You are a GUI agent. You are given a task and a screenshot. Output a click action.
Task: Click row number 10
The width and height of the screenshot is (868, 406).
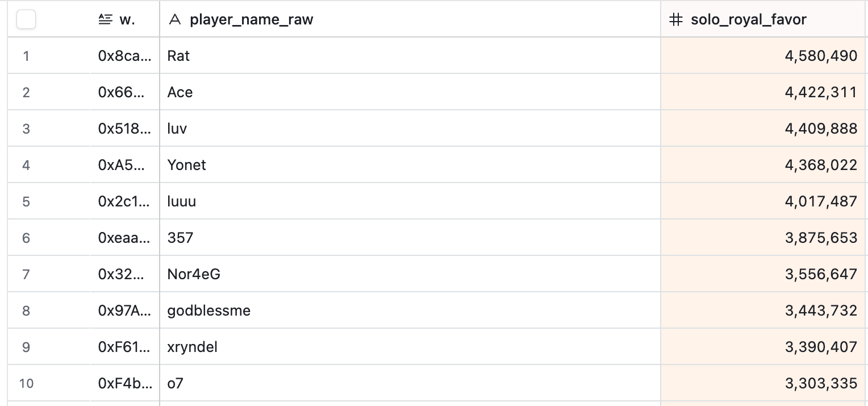coord(26,383)
